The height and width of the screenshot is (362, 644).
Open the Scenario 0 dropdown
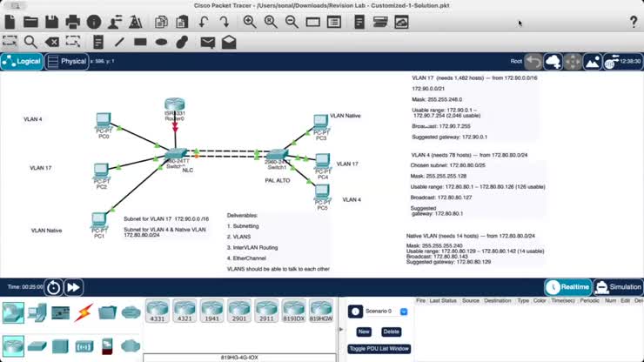(x=404, y=312)
